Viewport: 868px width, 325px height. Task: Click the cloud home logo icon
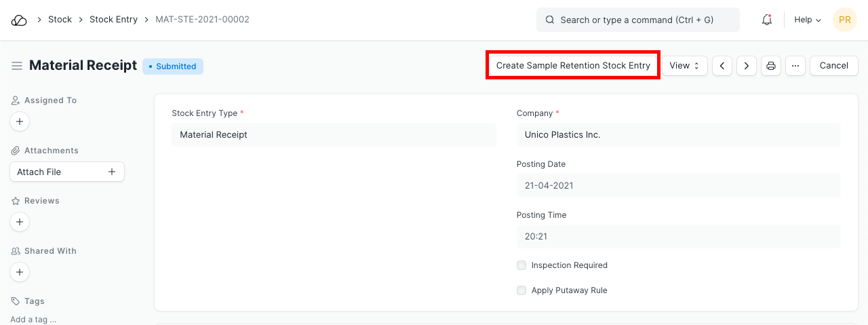point(19,20)
